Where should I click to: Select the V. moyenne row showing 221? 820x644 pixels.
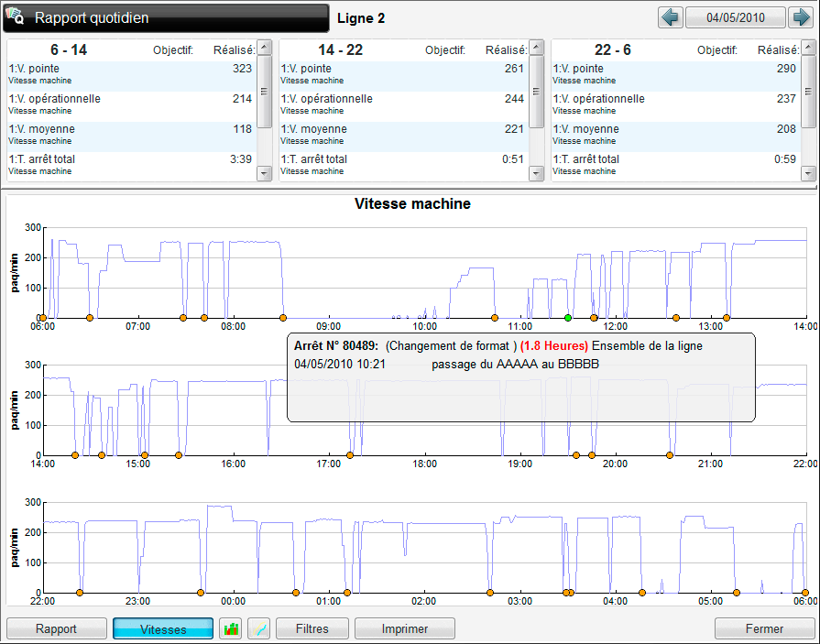pyautogui.click(x=404, y=137)
